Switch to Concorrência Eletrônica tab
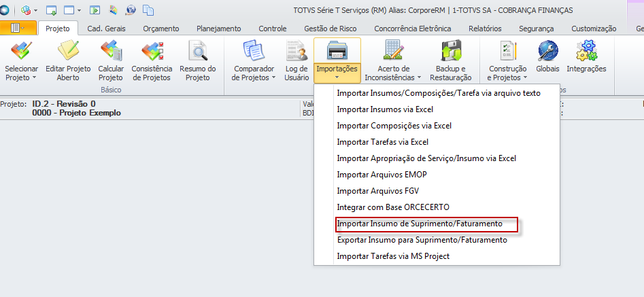 [413, 29]
